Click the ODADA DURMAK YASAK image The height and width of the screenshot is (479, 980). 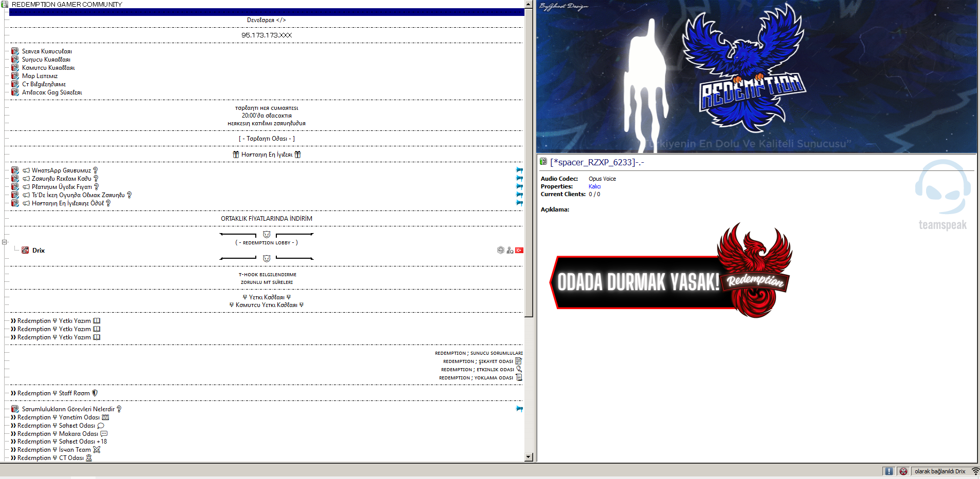tap(670, 270)
